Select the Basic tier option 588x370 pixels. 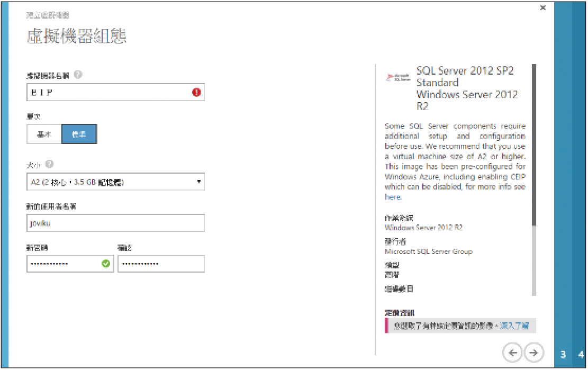pos(44,134)
